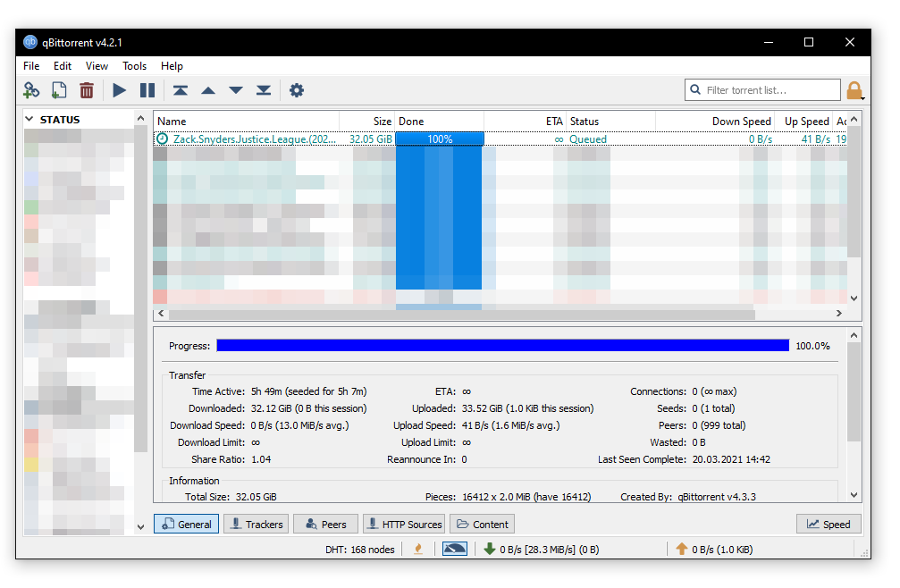Sort torrents by the Down Speed column

coord(715,122)
